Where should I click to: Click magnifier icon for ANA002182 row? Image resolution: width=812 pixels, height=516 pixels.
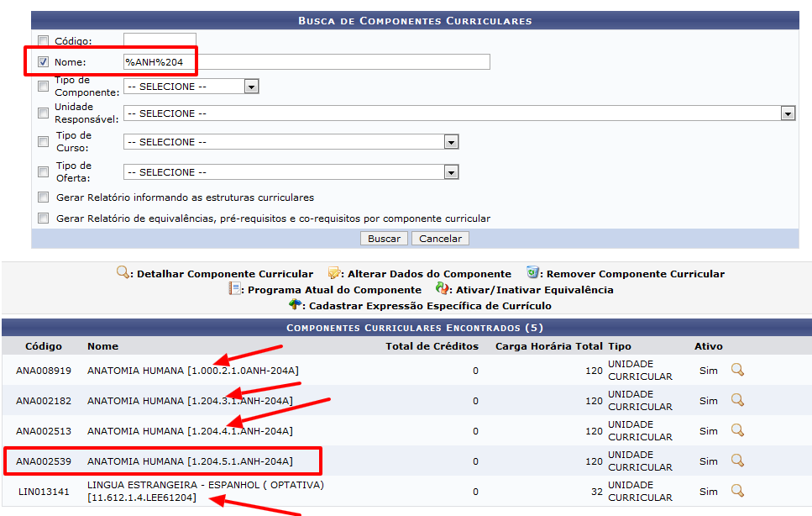tap(737, 400)
